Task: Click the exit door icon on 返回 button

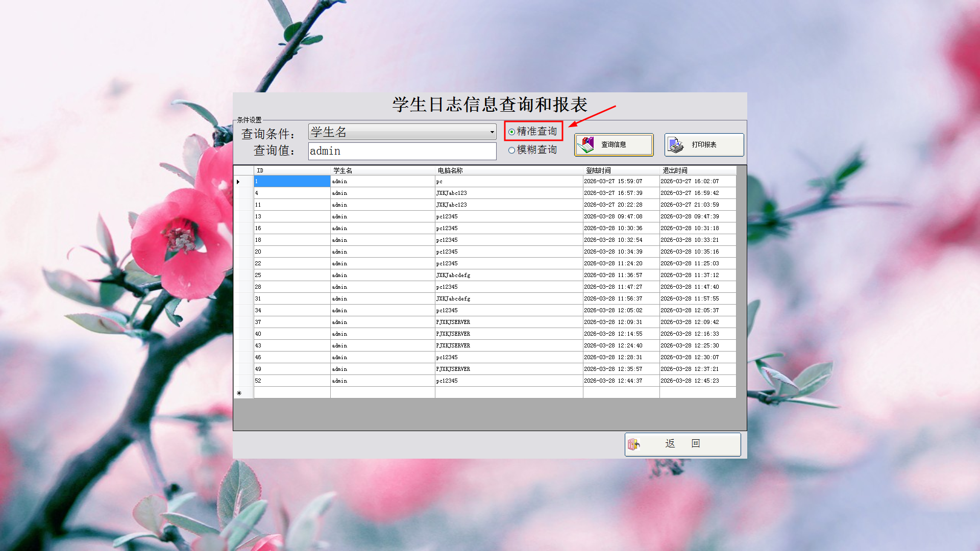Action: (633, 444)
